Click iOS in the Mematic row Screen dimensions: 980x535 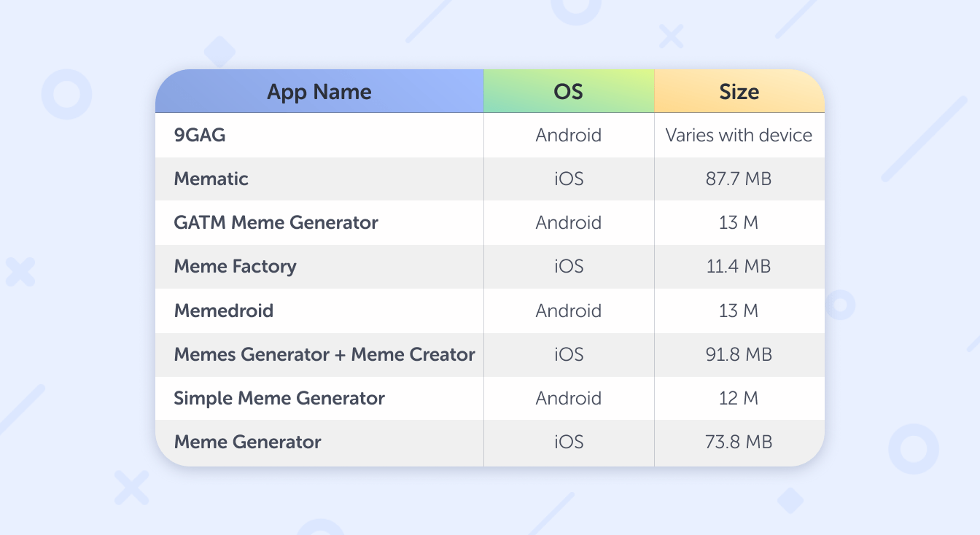click(x=568, y=179)
